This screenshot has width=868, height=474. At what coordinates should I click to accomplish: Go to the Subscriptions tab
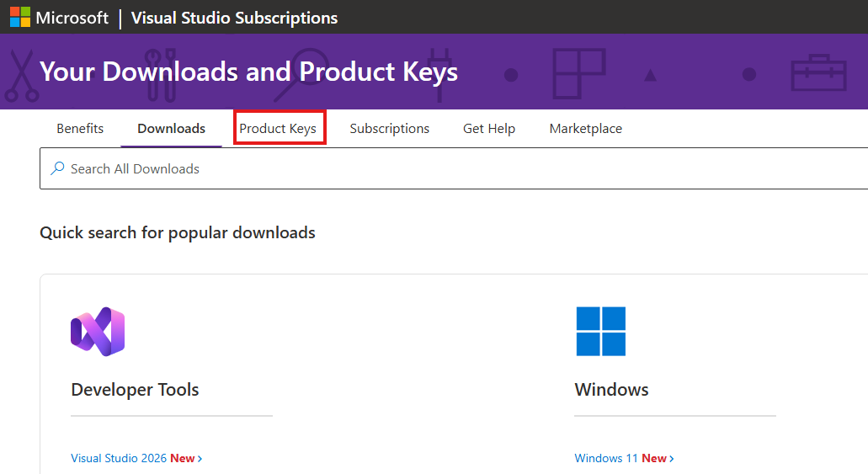(x=389, y=129)
